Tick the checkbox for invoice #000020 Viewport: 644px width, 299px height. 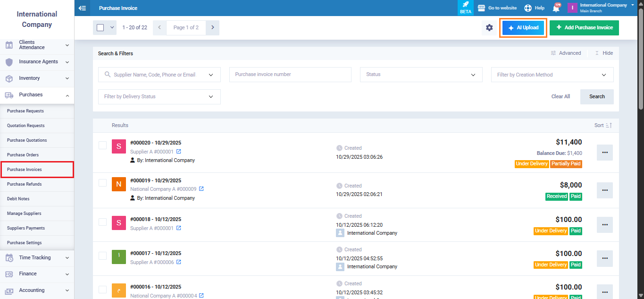coord(102,145)
